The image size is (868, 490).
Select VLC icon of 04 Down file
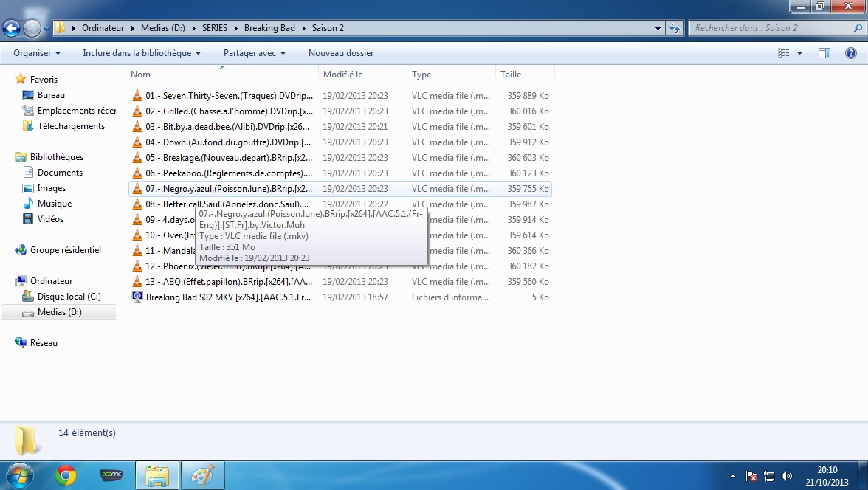[x=137, y=142]
